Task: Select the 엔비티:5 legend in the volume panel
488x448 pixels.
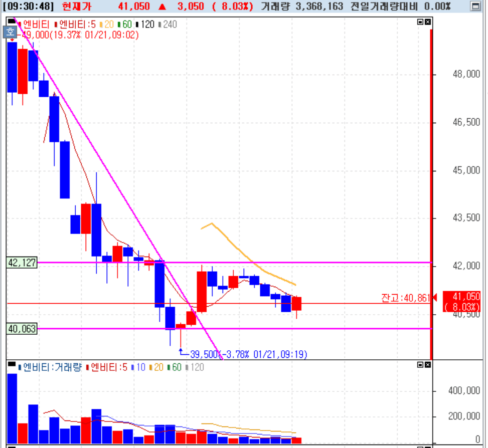Action: pyautogui.click(x=107, y=367)
